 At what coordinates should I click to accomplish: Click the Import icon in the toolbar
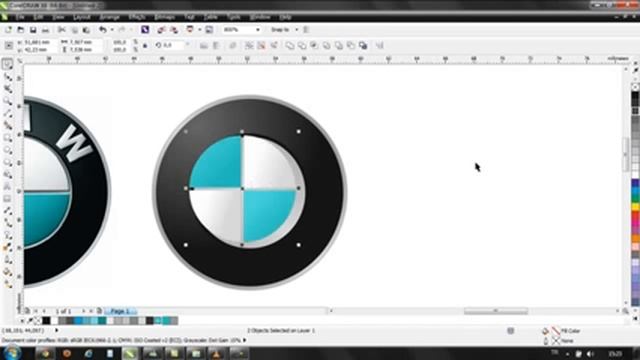(162, 30)
